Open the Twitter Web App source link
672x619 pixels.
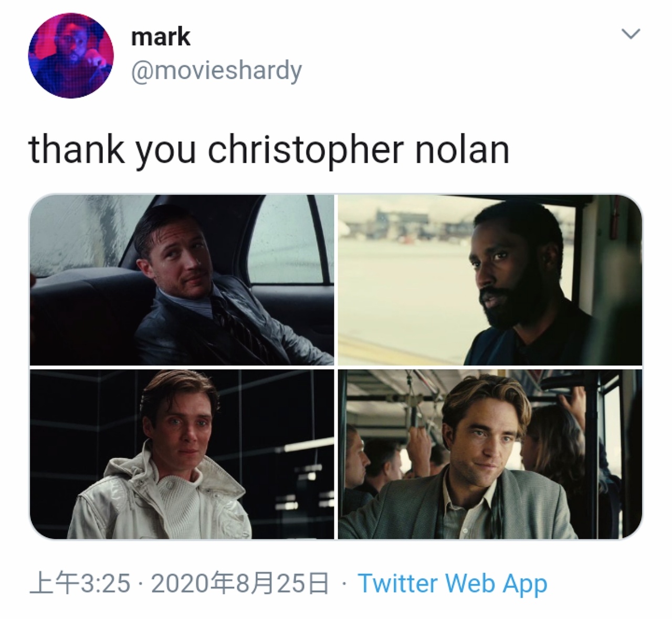click(x=452, y=583)
